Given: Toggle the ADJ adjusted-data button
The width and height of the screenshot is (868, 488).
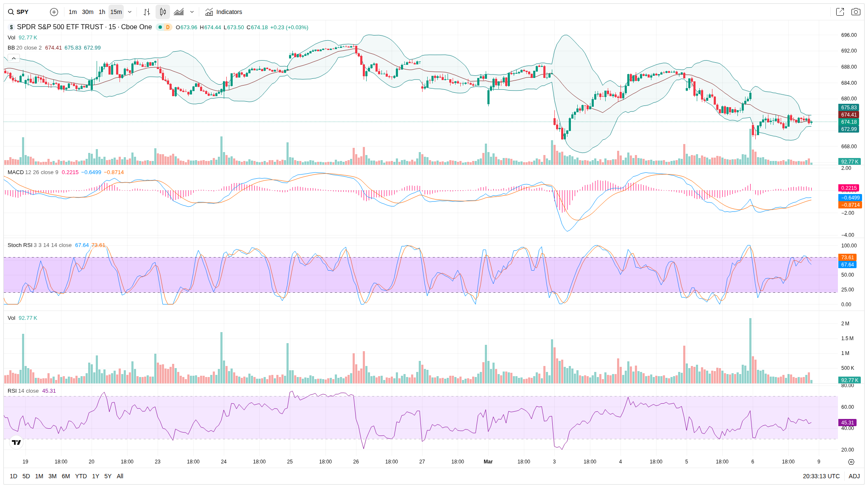Looking at the screenshot, I should tap(854, 476).
